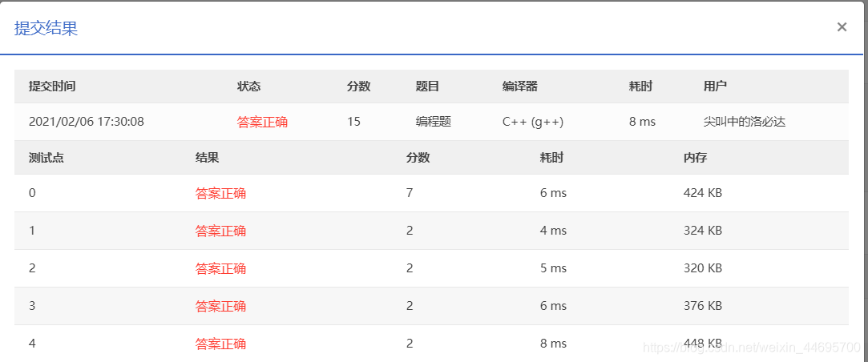Click the 题目 column header
Viewport: 868px width, 362px height.
click(427, 86)
